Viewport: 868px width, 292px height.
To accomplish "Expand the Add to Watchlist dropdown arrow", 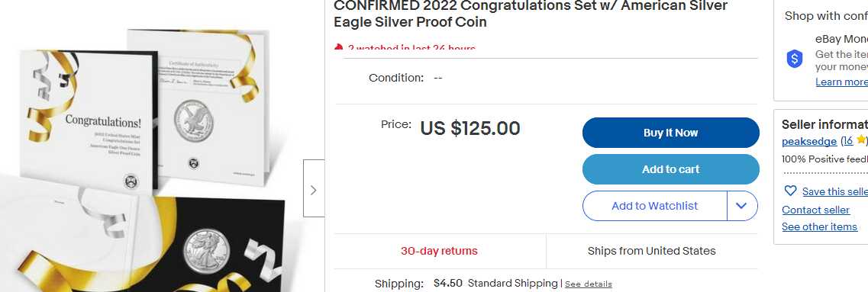I will coord(742,206).
